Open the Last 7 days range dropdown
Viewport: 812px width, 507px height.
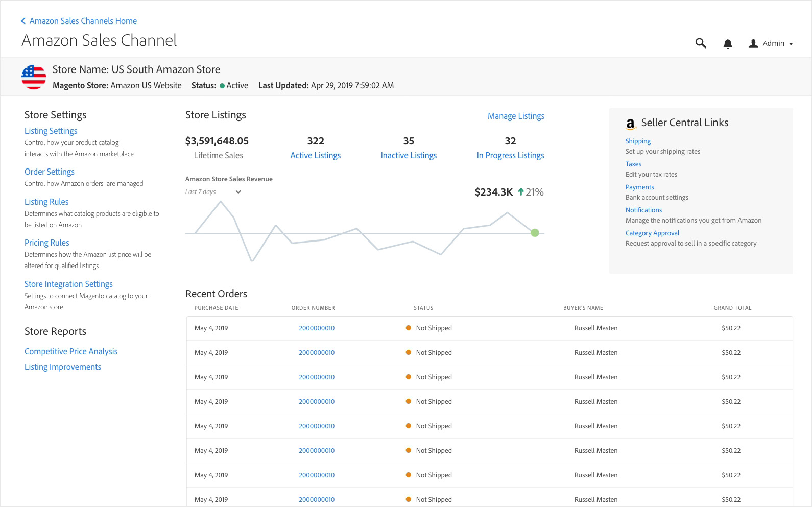tap(213, 192)
